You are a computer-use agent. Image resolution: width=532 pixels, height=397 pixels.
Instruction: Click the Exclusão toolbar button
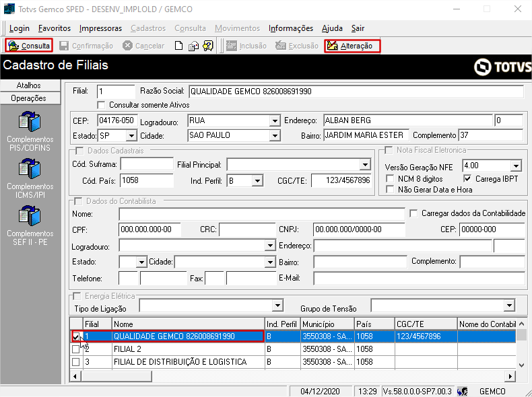click(x=297, y=46)
